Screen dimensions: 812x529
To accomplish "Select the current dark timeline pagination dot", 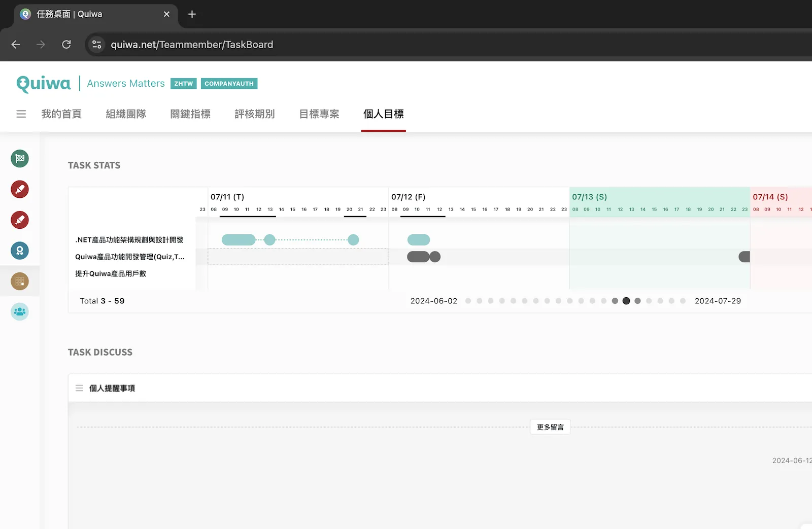I will (x=626, y=301).
